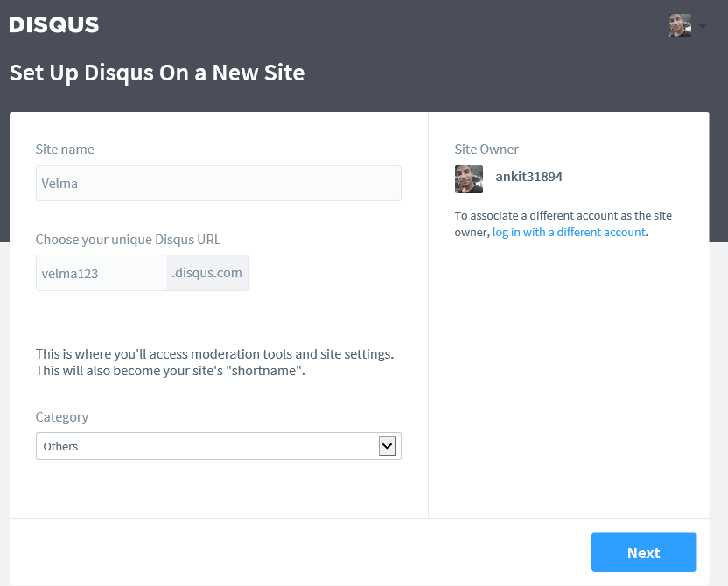Screen dimensions: 728x586
Task: Select the ankit31894 username text
Action: pos(528,177)
